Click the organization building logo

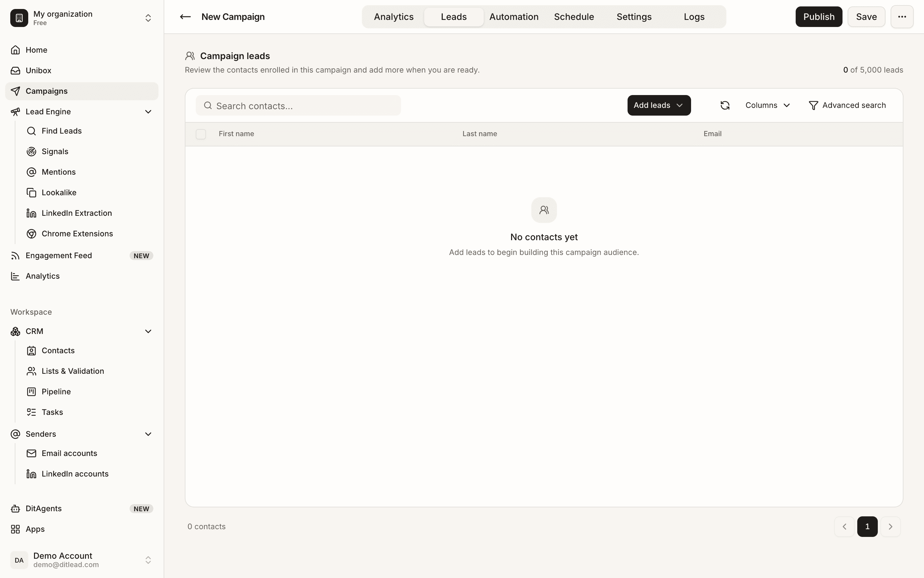(19, 18)
